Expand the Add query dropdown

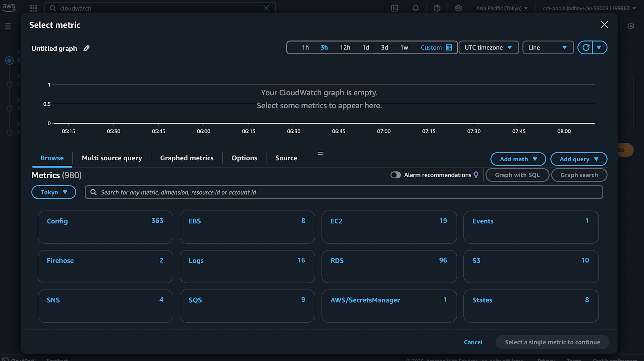coord(579,159)
